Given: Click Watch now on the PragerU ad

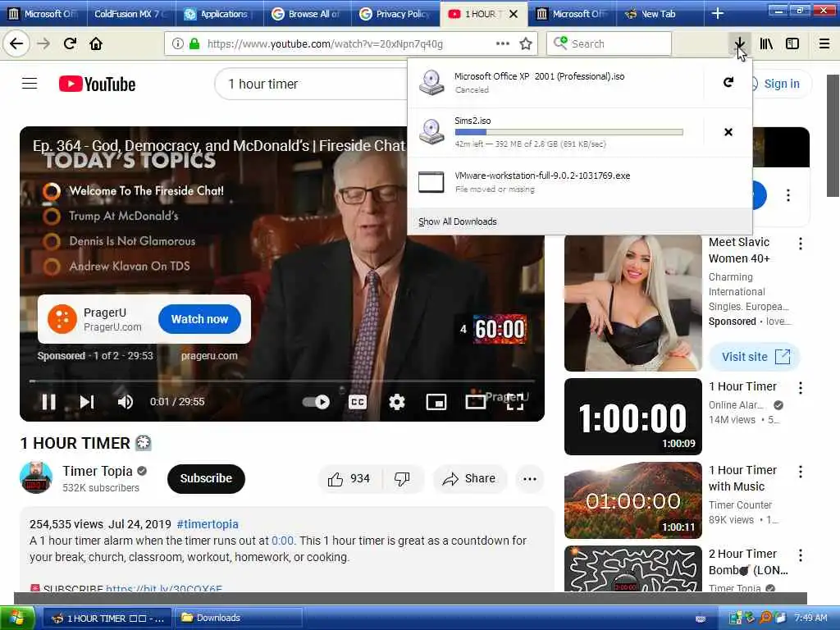Looking at the screenshot, I should point(199,319).
